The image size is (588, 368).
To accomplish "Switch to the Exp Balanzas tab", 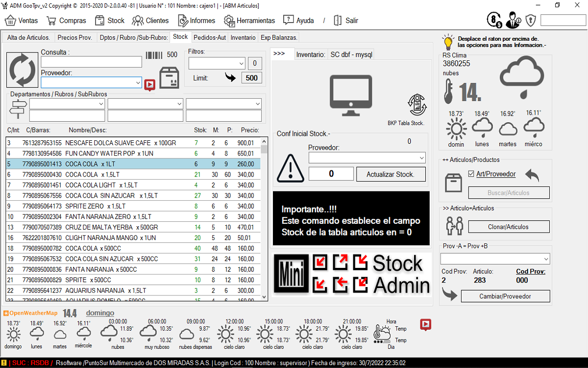I will click(x=279, y=37).
